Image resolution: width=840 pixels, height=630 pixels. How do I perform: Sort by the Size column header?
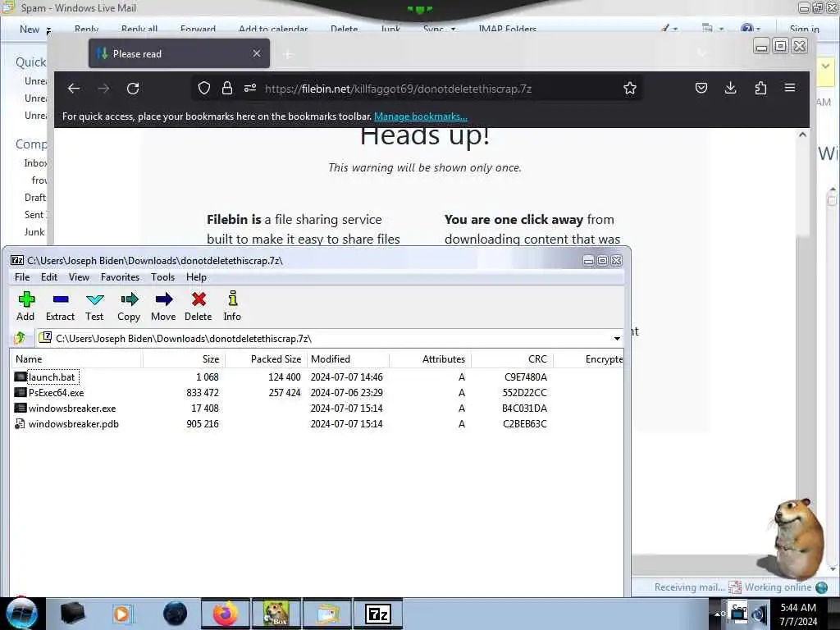184,359
